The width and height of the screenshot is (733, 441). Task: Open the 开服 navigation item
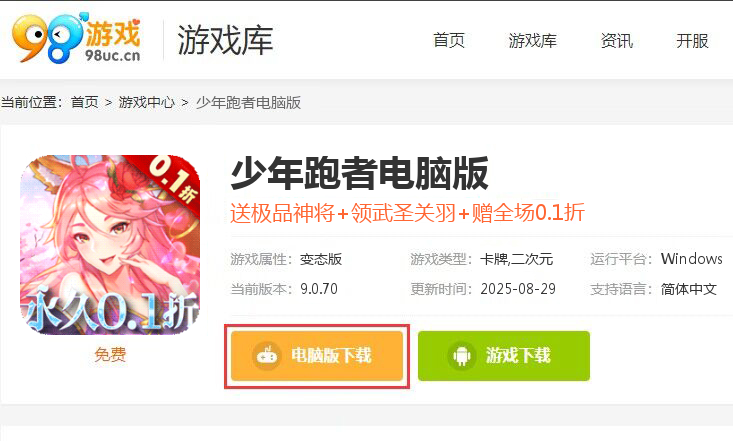tap(692, 41)
